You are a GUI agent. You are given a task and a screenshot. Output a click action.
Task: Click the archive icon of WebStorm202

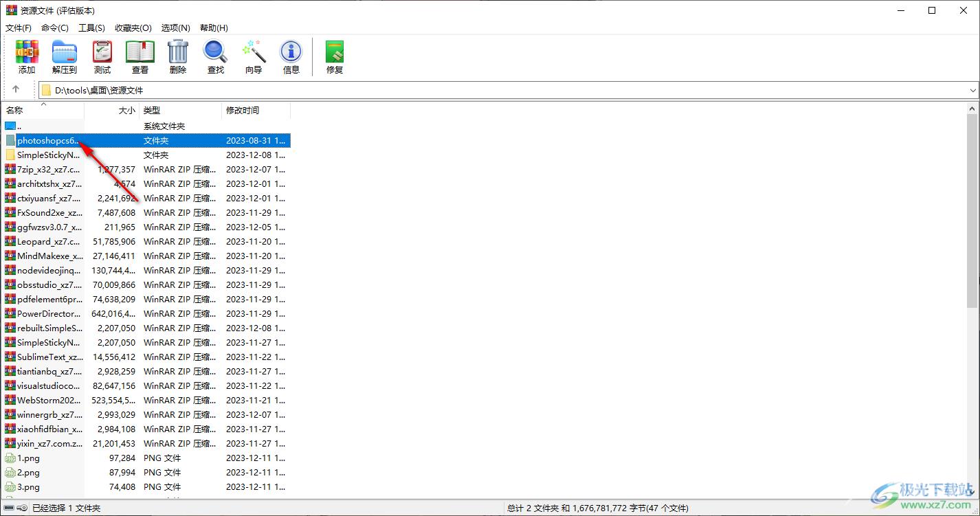(x=10, y=400)
